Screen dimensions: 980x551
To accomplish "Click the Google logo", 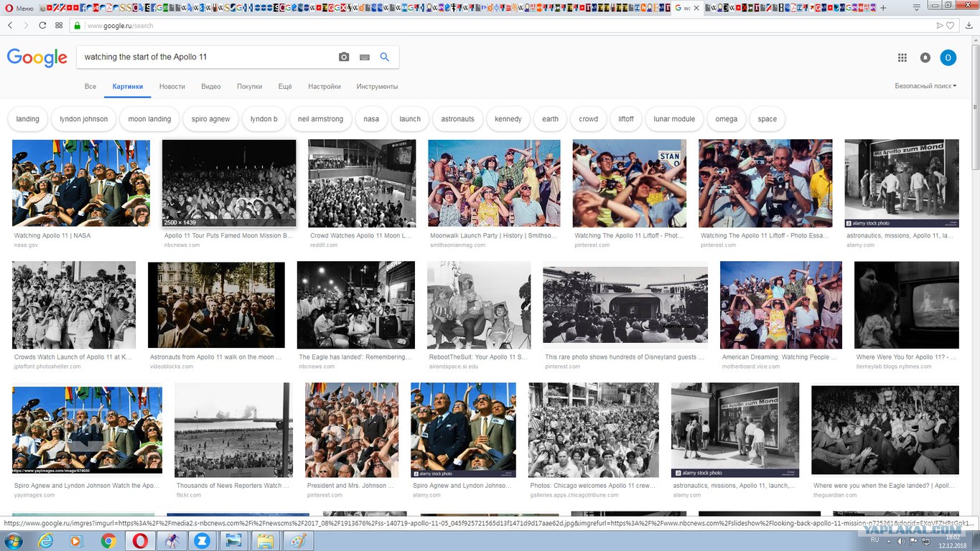I will 37,57.
